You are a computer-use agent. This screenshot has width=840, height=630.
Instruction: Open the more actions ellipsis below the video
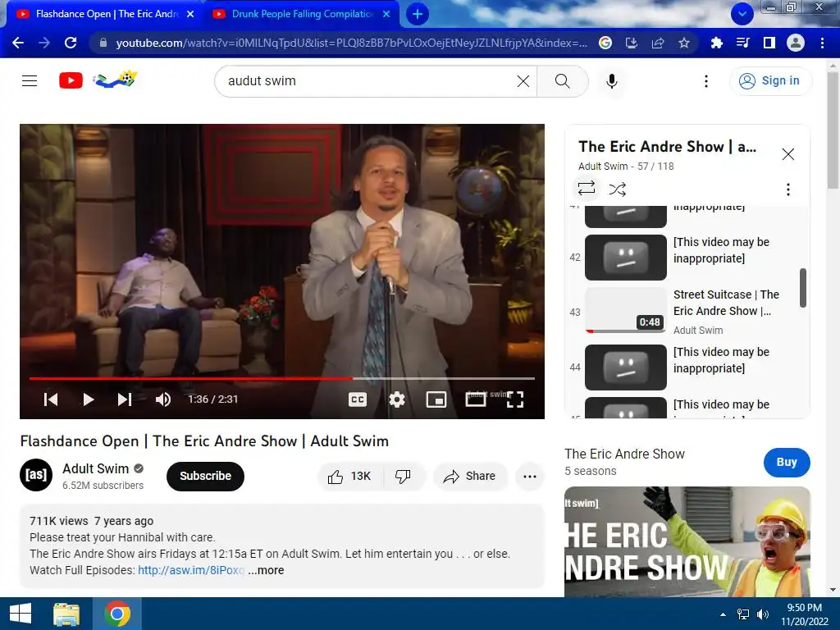530,477
